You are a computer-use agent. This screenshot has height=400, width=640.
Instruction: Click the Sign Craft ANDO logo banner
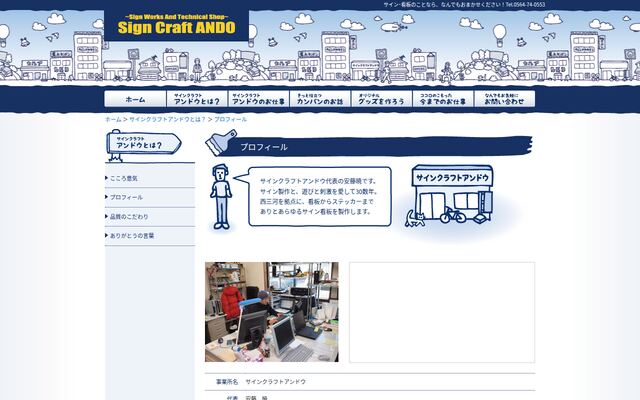[x=176, y=24]
